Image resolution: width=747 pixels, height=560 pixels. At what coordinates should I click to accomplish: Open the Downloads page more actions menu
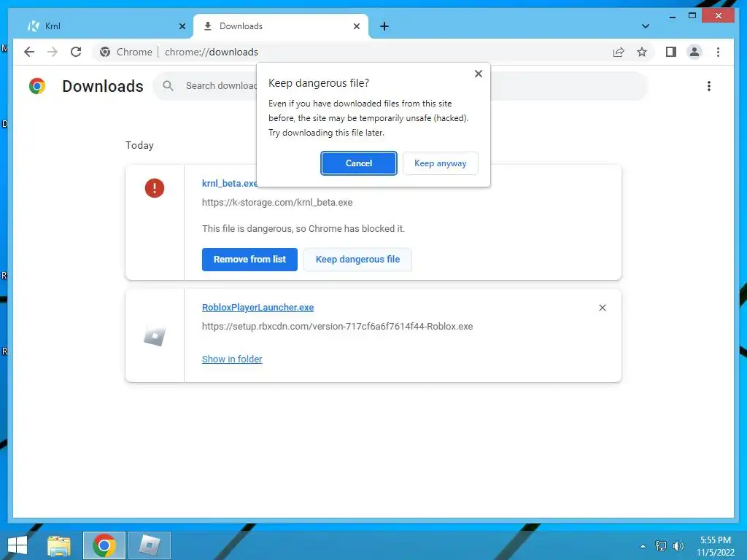point(709,86)
